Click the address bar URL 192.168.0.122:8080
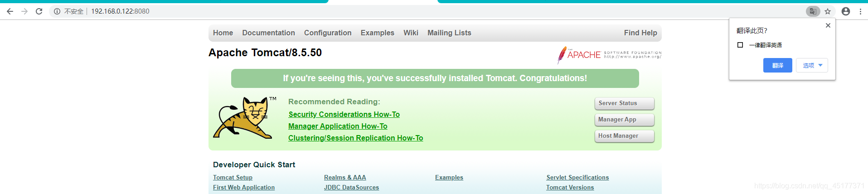This screenshot has height=194, width=868. [x=120, y=11]
